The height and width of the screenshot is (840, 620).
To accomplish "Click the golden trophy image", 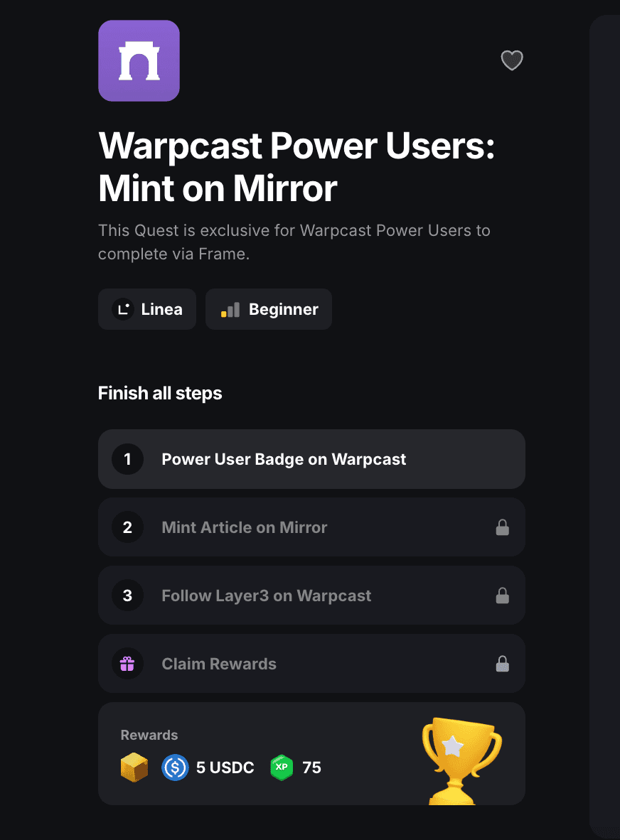I will pyautogui.click(x=461, y=760).
